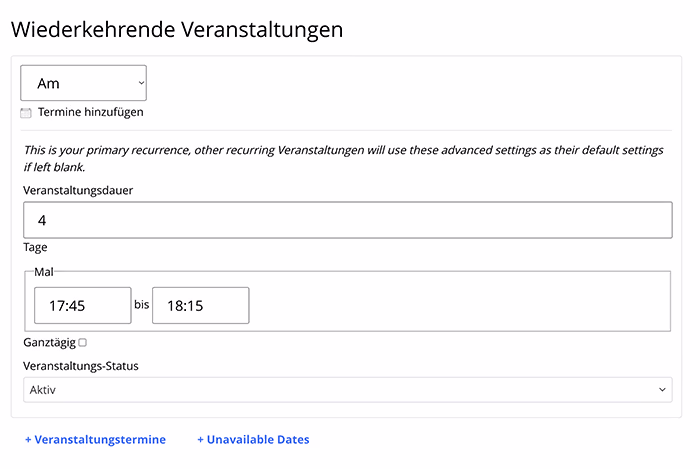Click the 'Veranstaltungsdauer' label

pos(78,191)
